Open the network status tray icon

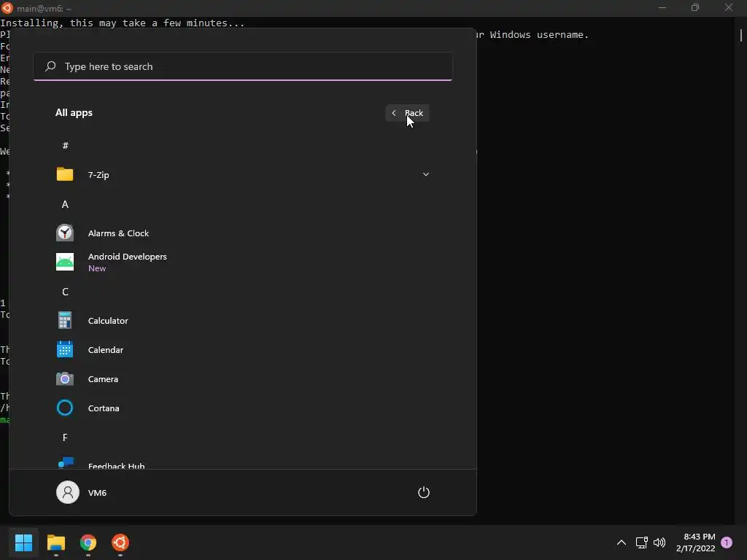click(x=641, y=542)
